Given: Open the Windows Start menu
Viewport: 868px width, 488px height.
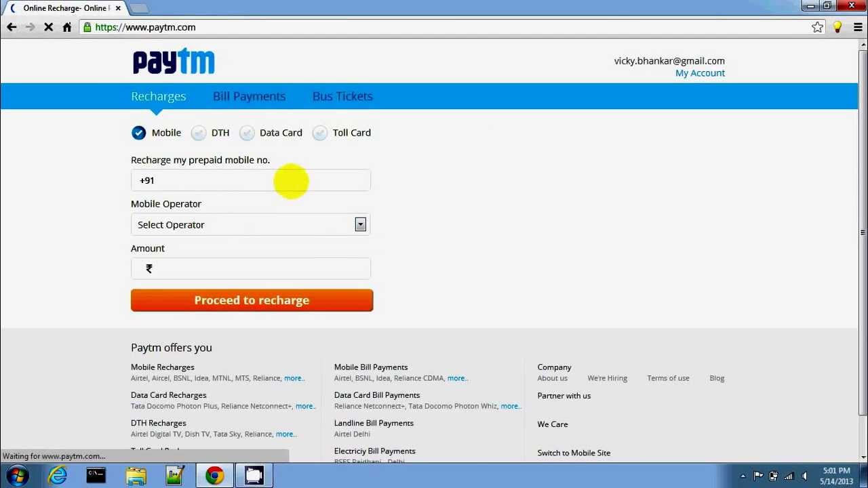Looking at the screenshot, I should 17,476.
